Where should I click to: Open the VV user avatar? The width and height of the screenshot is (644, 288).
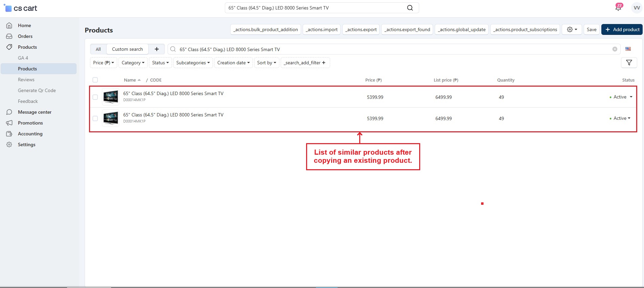coord(636,8)
